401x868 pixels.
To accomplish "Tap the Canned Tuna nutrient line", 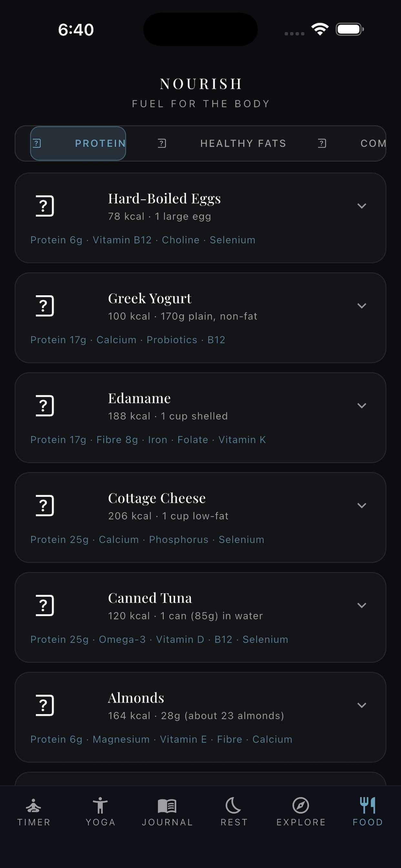I will [159, 639].
